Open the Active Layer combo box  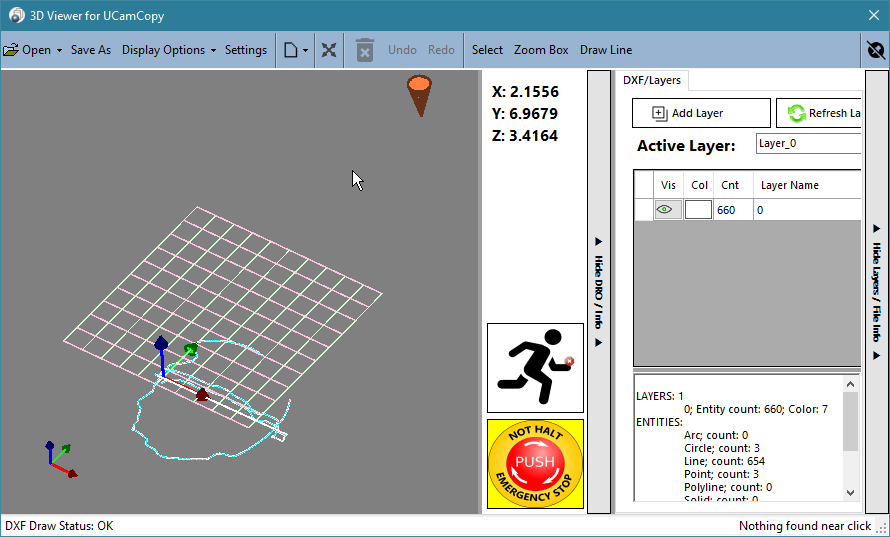pyautogui.click(x=808, y=144)
